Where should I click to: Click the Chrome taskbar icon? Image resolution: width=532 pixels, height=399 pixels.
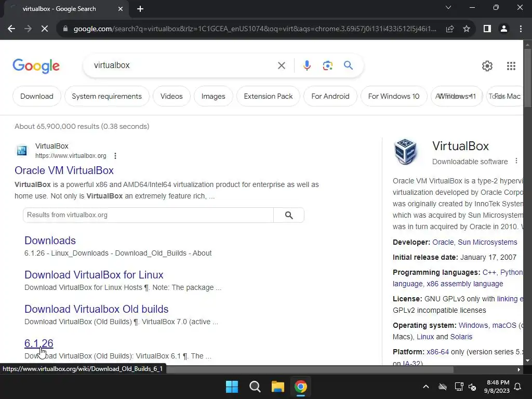click(301, 387)
